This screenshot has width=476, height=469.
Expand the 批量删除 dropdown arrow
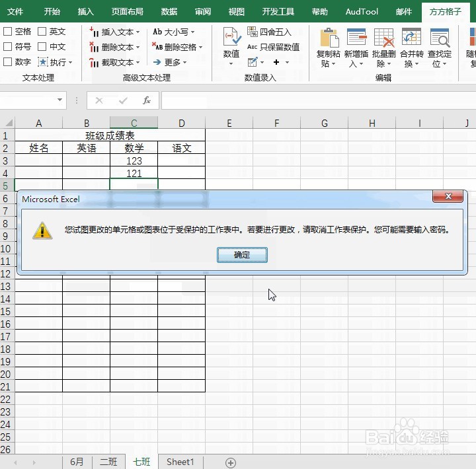coord(389,63)
